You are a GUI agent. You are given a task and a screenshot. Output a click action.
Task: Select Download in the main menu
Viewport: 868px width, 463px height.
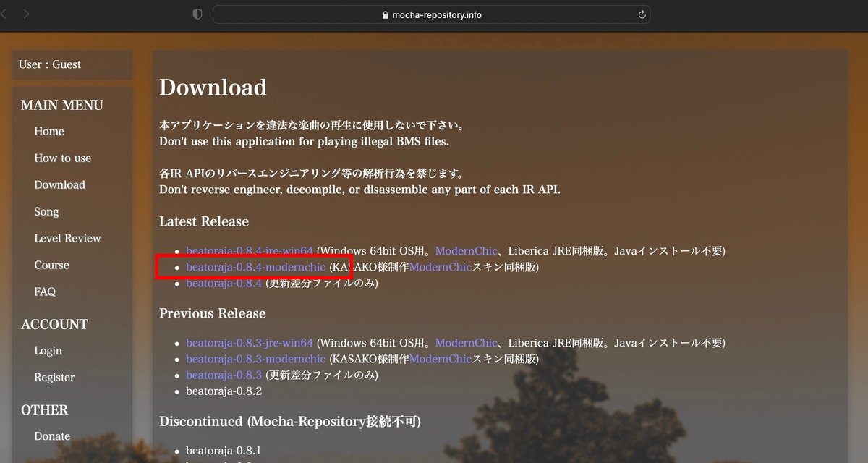[x=59, y=185]
